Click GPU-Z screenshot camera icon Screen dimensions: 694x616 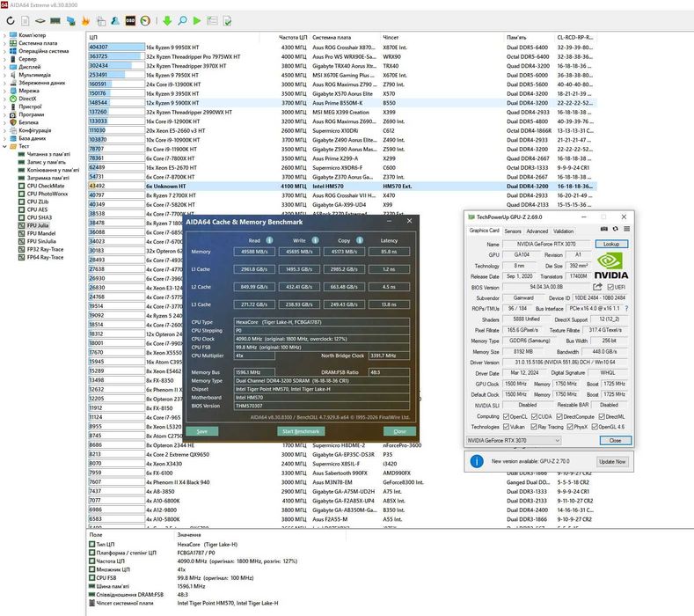point(604,229)
